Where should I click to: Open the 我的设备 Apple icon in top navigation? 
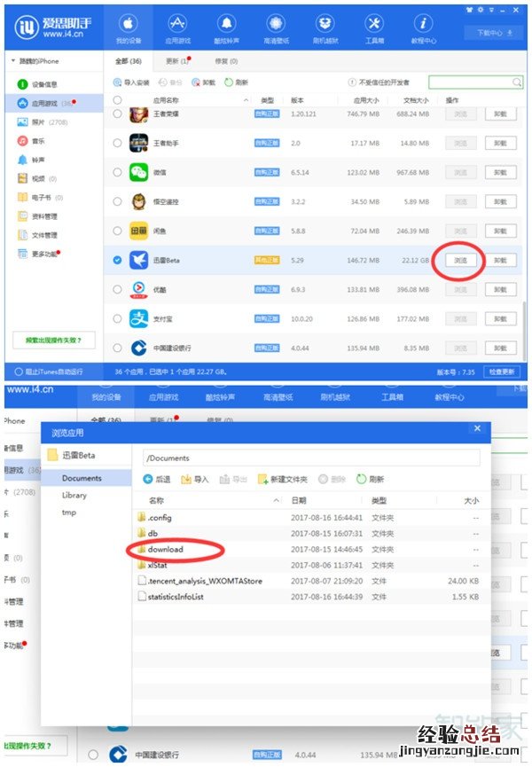(x=129, y=23)
